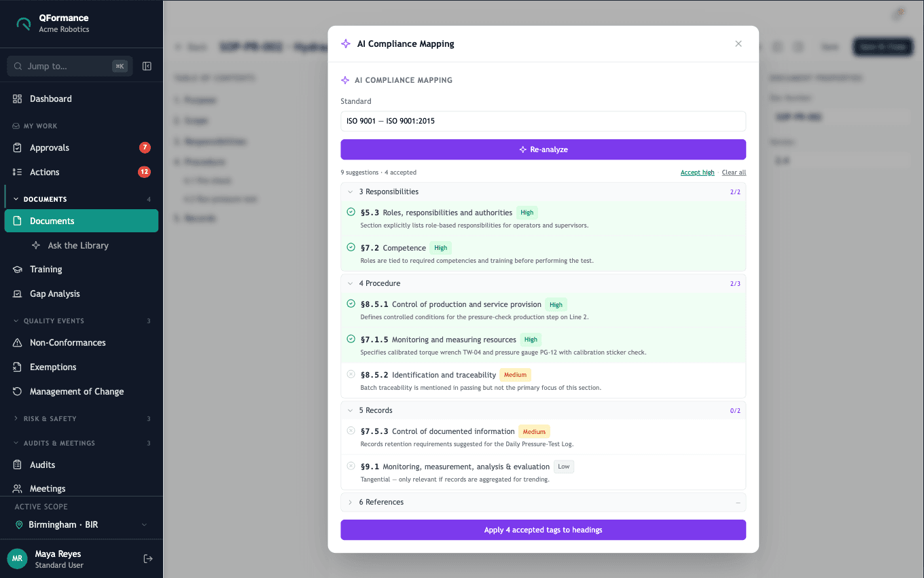Open the Birmingham · BIR scope selector

82,525
